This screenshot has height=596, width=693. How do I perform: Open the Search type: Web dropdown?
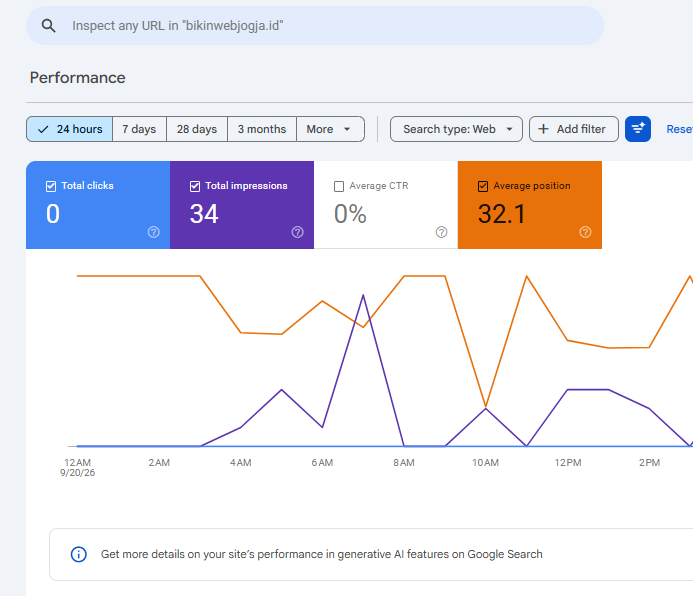click(456, 129)
